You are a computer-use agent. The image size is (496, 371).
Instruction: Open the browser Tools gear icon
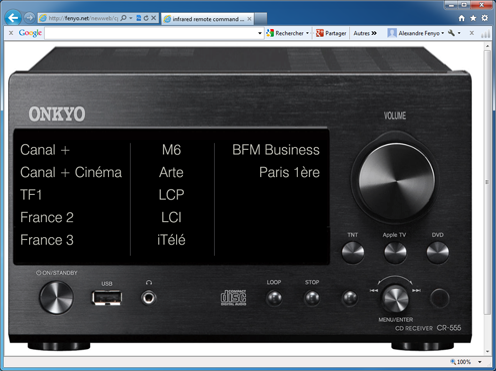click(x=485, y=18)
